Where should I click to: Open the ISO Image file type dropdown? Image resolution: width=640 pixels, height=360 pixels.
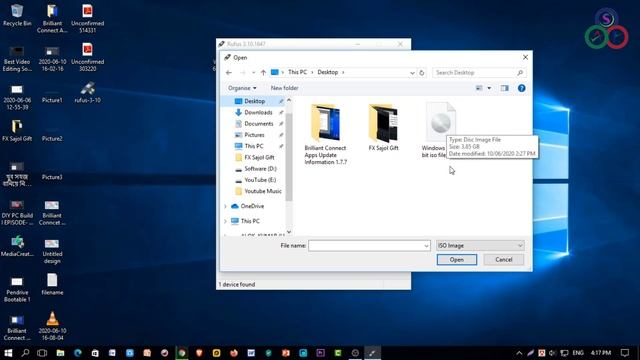tap(480, 246)
